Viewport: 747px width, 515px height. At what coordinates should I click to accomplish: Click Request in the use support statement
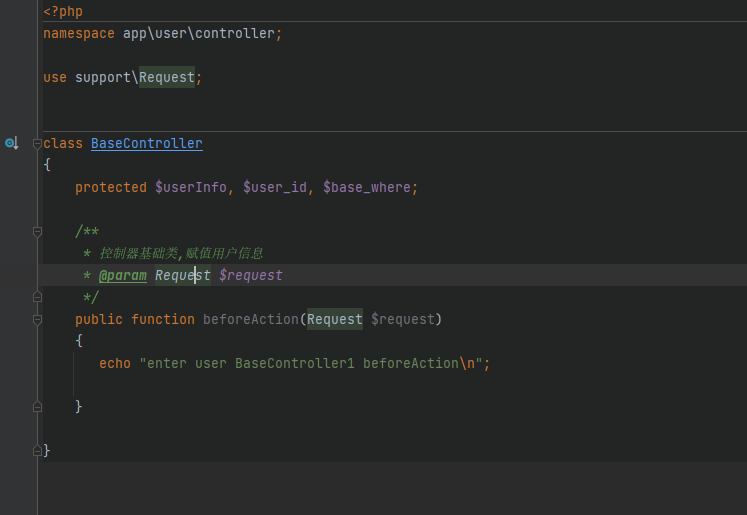coord(167,77)
